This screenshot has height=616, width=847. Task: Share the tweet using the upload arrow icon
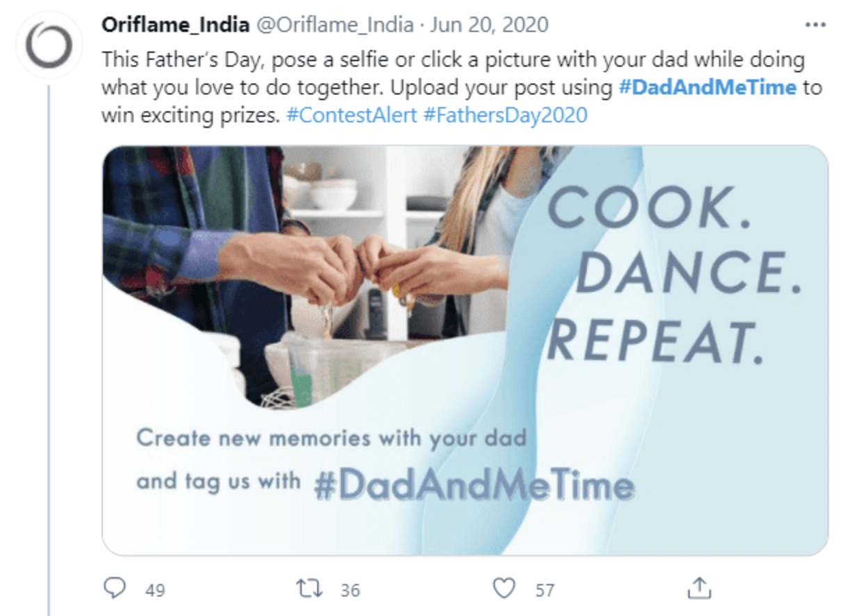tap(700, 588)
